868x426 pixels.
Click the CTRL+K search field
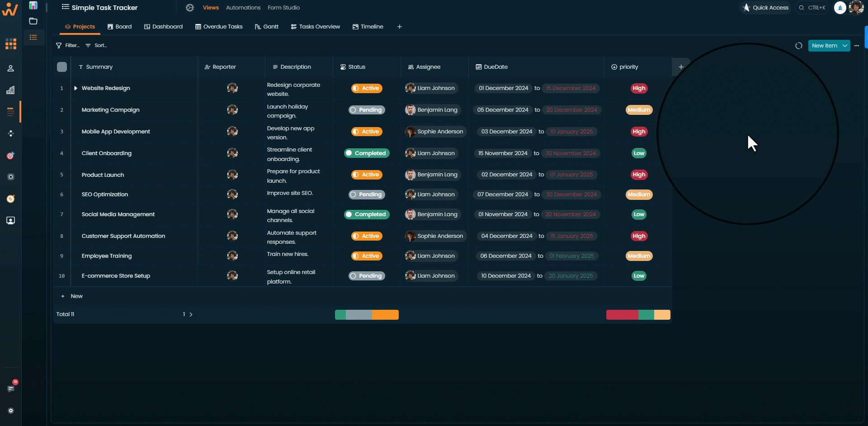pos(812,8)
